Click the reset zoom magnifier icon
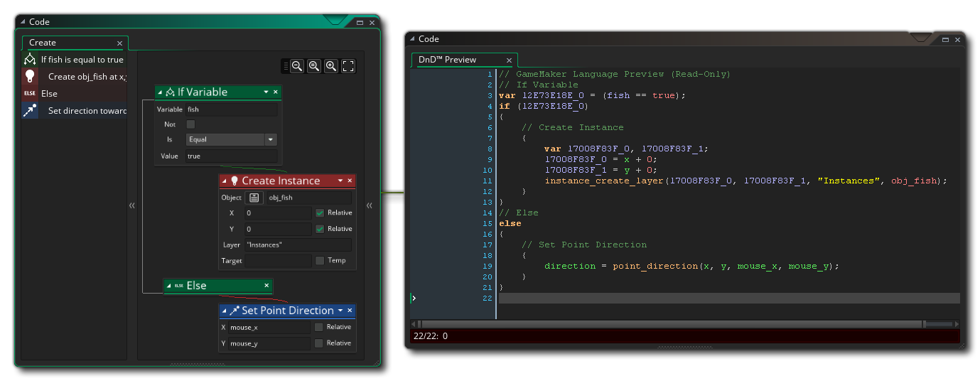 pos(314,66)
